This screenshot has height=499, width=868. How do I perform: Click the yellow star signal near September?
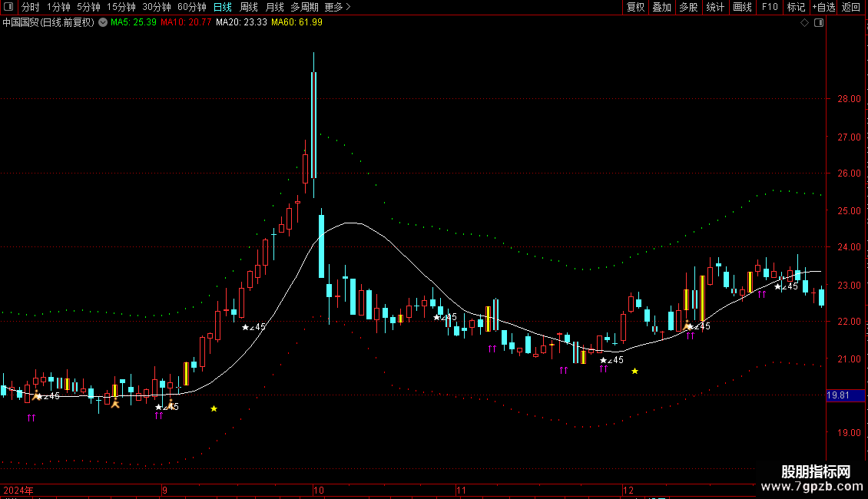click(214, 409)
